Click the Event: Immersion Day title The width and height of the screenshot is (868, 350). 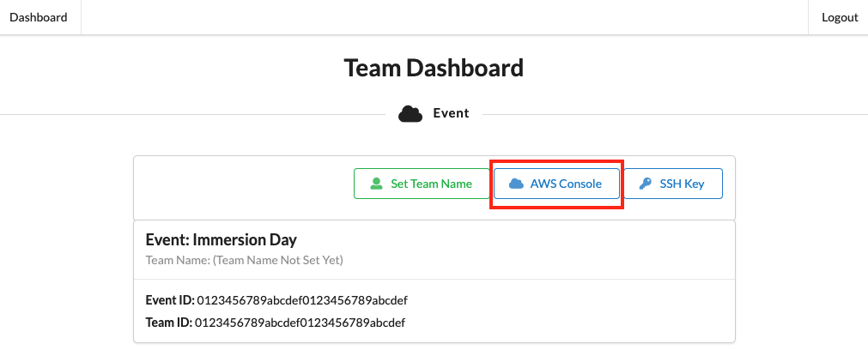point(222,240)
